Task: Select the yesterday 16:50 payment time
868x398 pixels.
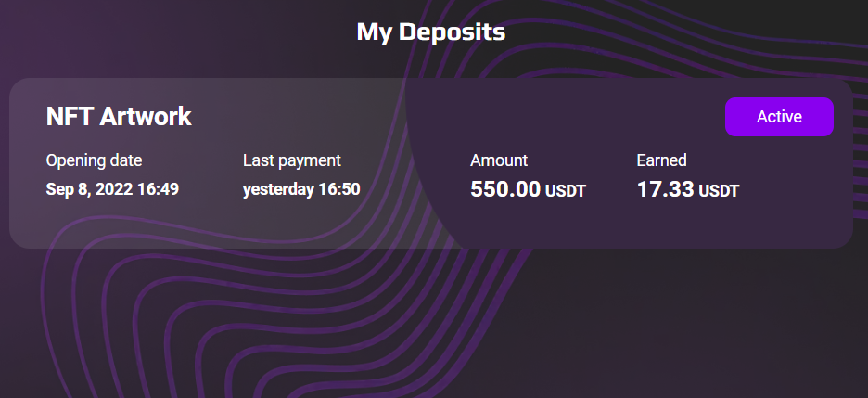Action: 301,189
